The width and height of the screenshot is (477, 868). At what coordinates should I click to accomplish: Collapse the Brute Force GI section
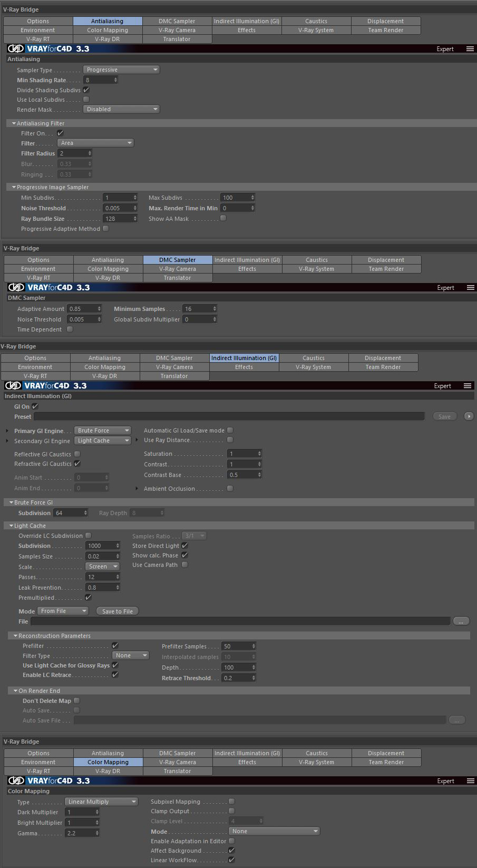click(x=11, y=502)
